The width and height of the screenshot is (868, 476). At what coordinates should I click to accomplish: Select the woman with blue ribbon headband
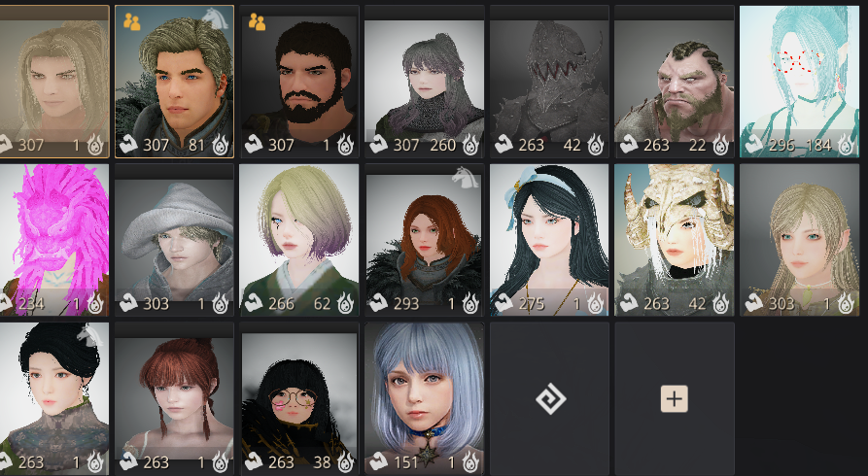(549, 240)
